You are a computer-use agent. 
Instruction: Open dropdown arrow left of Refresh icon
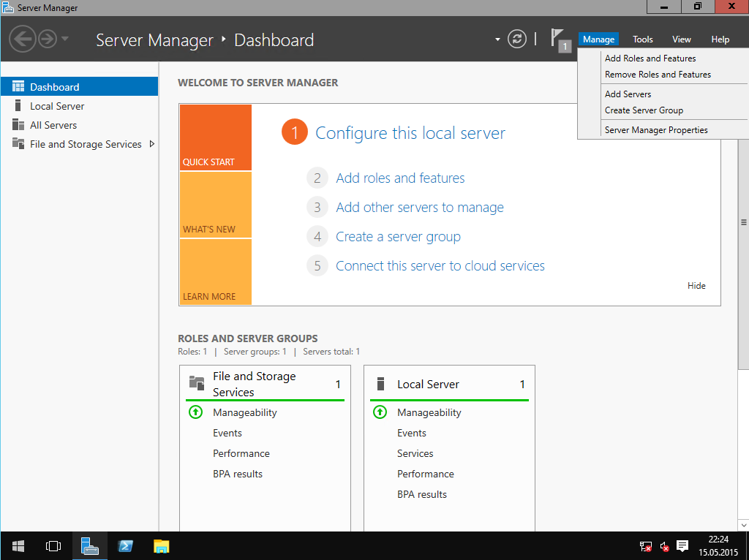click(497, 39)
